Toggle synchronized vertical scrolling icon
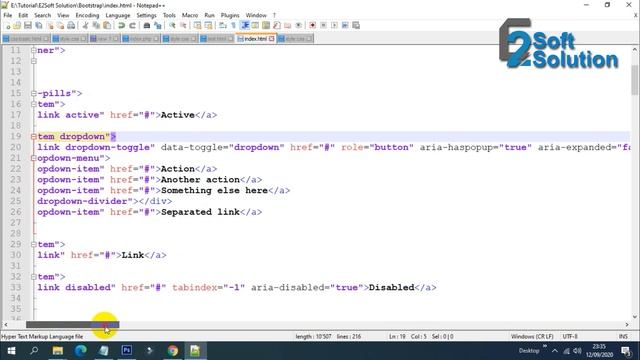This screenshot has height=360, width=640. coord(197,25)
